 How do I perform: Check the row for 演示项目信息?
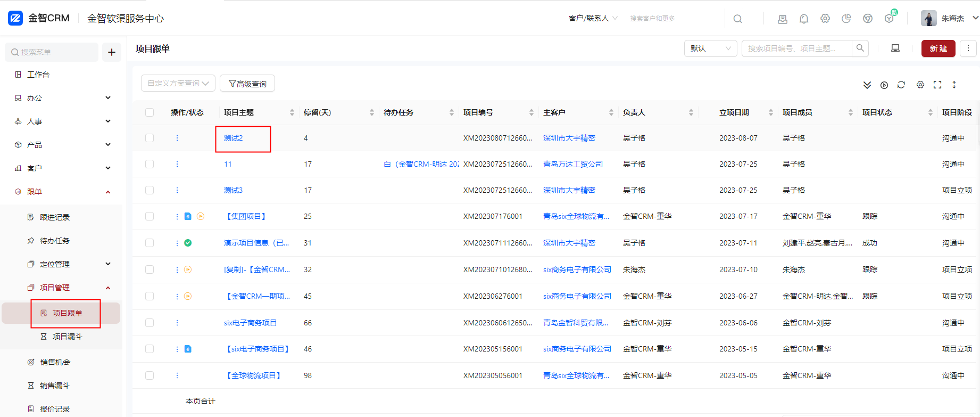pos(150,243)
